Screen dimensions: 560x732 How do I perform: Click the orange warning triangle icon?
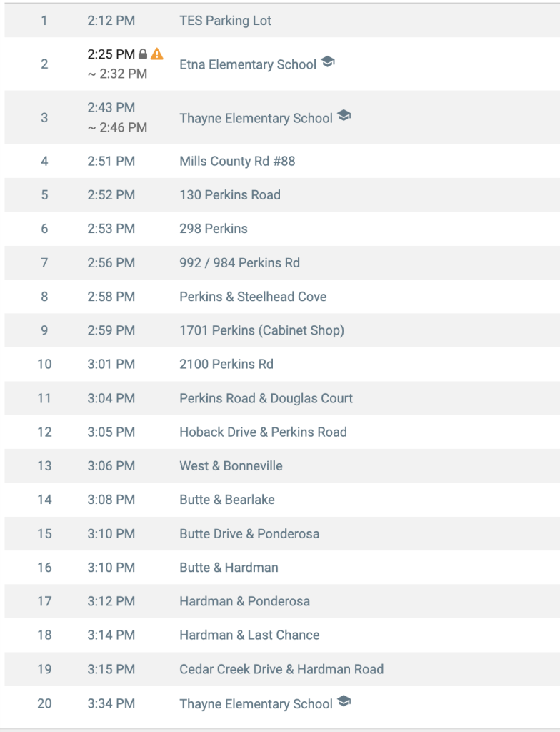[x=157, y=54]
